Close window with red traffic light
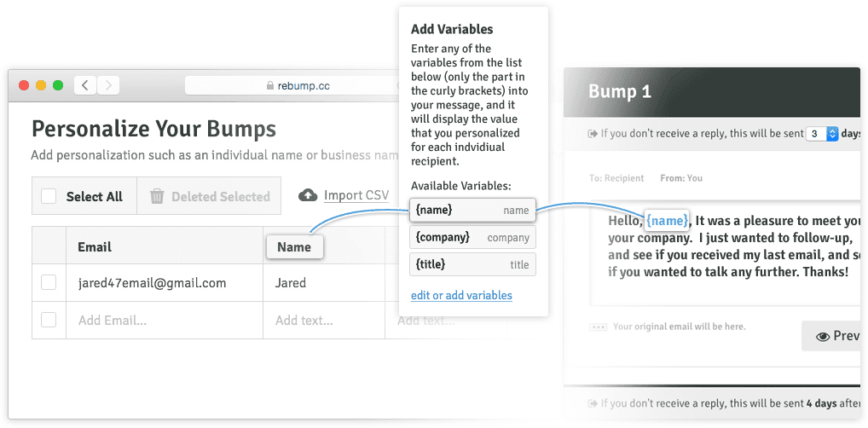 (24, 85)
